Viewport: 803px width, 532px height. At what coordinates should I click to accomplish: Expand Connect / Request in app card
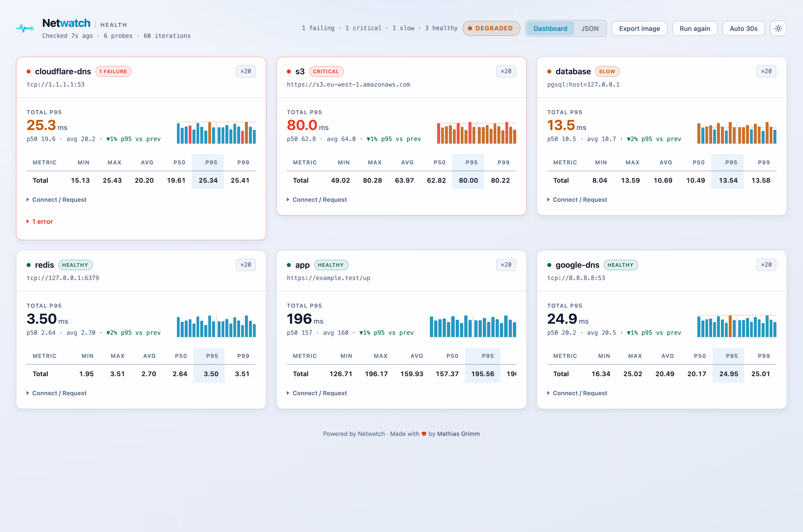coord(317,393)
